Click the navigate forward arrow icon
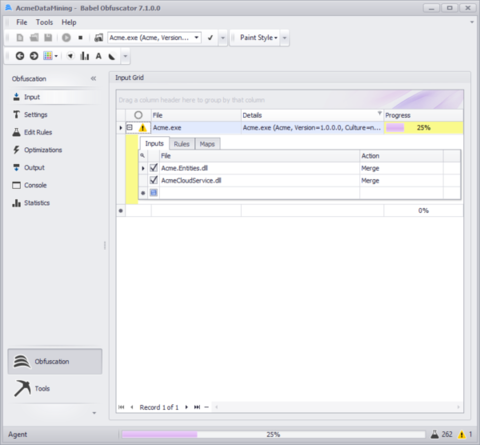480x445 pixels. pyautogui.click(x=34, y=56)
